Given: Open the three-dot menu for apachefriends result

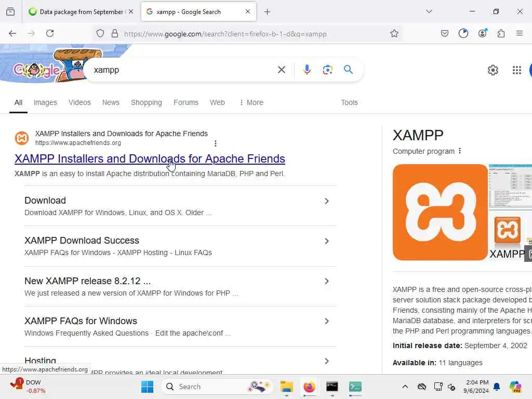Looking at the screenshot, I should pyautogui.click(x=216, y=143).
